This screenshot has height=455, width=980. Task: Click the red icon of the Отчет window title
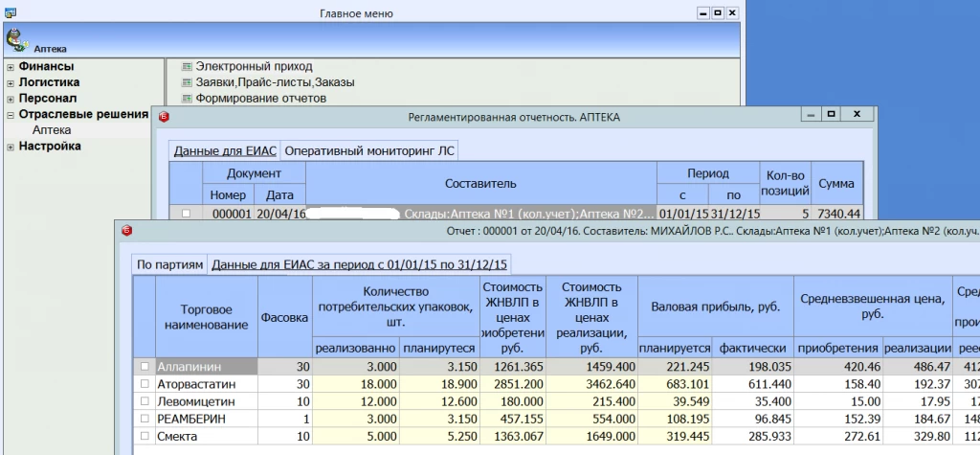pos(126,230)
